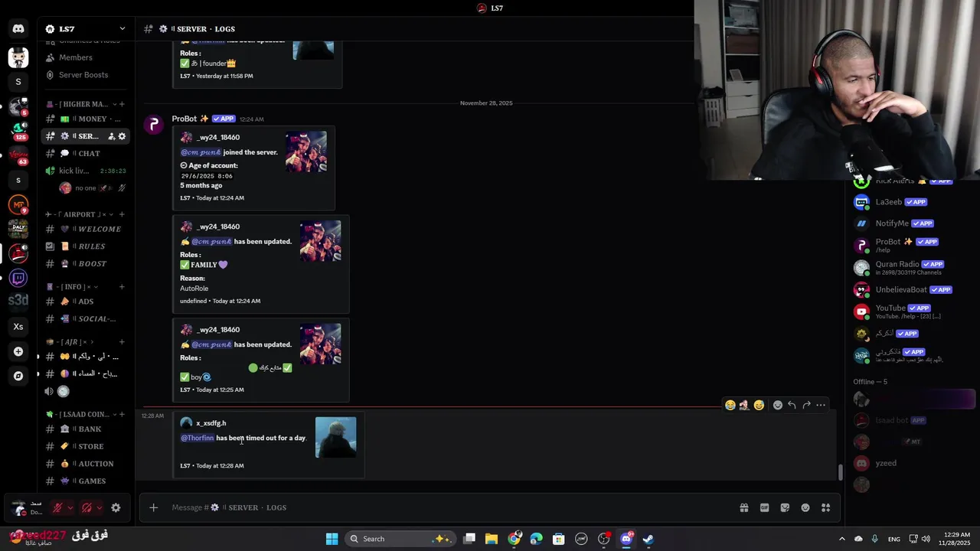The width and height of the screenshot is (980, 551).
Task: Open the emoji picker in message bar
Action: tap(805, 507)
